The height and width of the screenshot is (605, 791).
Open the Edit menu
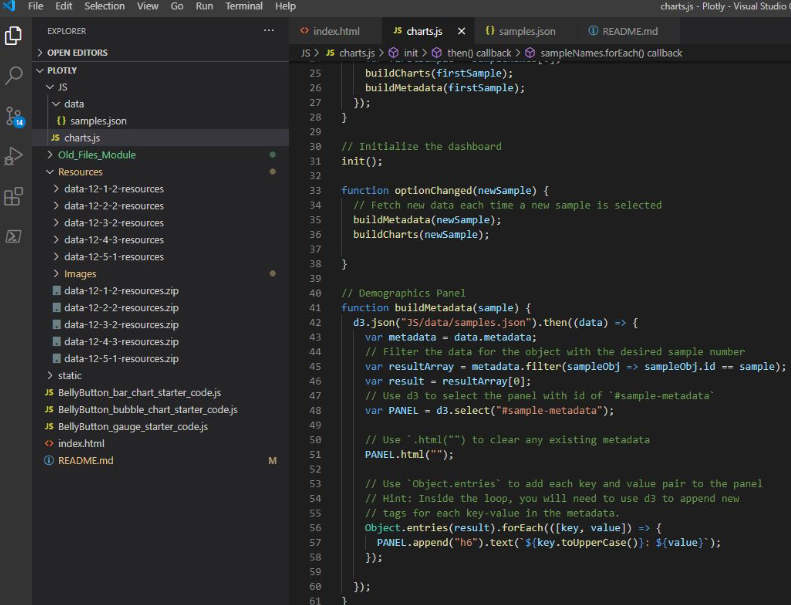point(64,6)
